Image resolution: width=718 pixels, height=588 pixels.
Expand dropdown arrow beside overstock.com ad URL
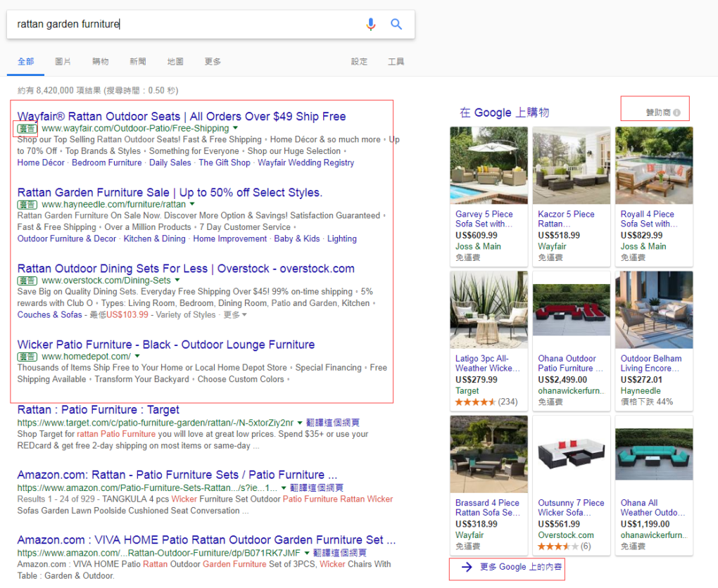coord(177,280)
